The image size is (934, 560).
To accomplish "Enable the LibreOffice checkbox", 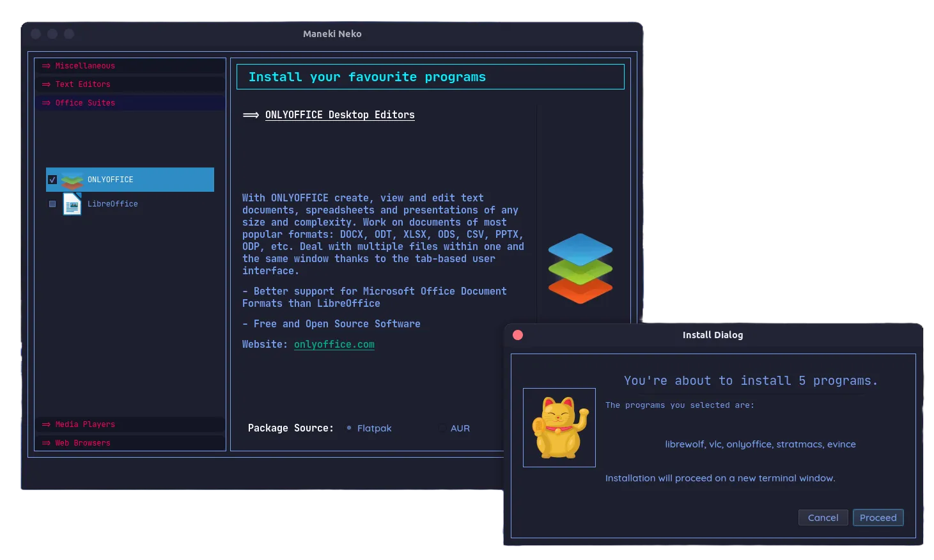I will 52,203.
